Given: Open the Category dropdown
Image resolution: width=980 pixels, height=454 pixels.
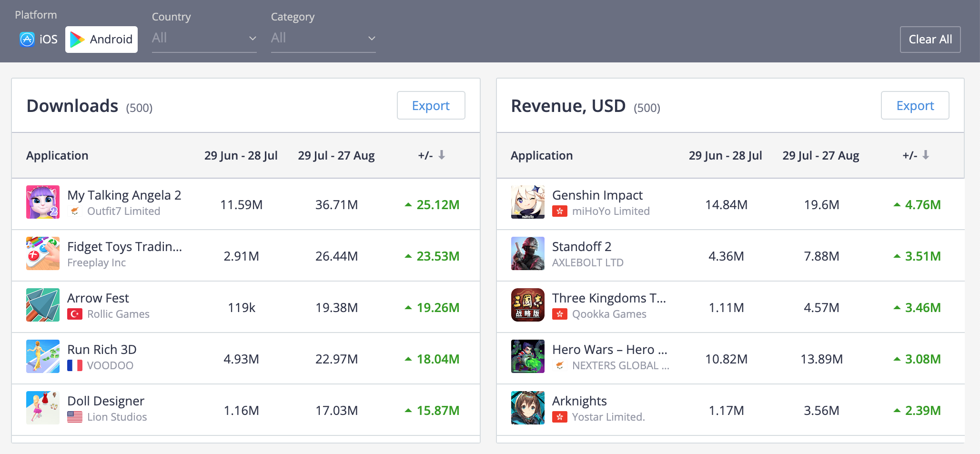Looking at the screenshot, I should (x=323, y=38).
